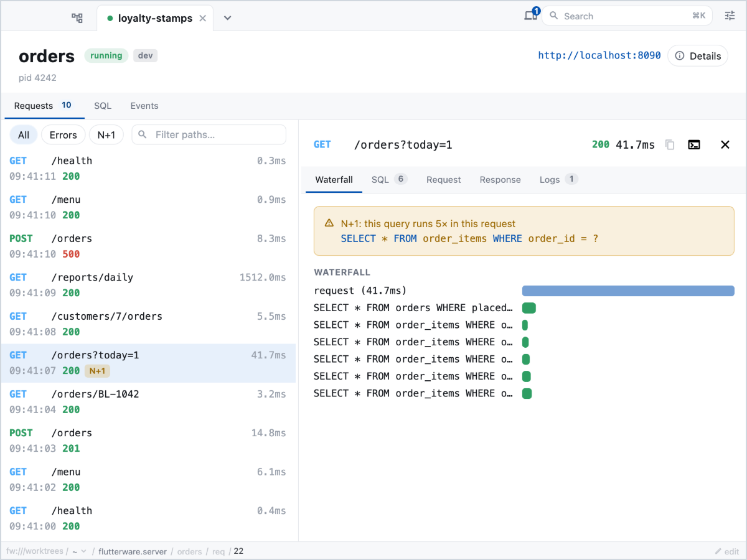Image resolution: width=747 pixels, height=560 pixels.
Task: Click the request (41.7ms) waterfall bar
Action: 628,291
